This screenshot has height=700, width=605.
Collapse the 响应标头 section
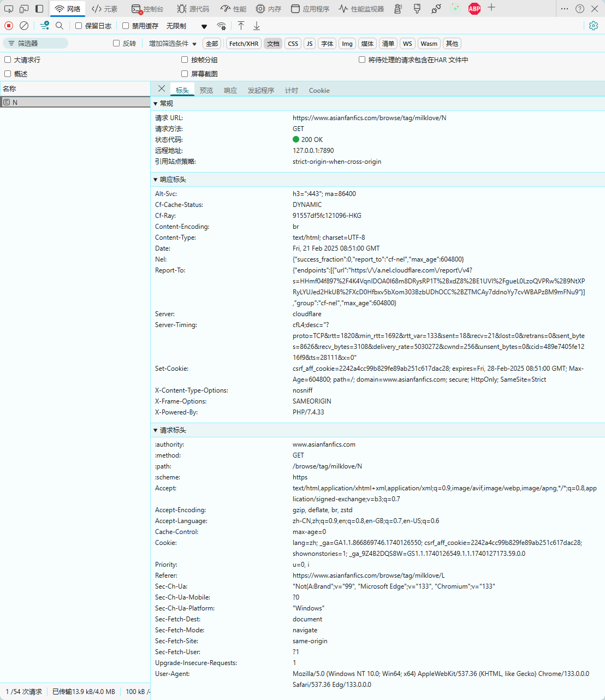[156, 180]
